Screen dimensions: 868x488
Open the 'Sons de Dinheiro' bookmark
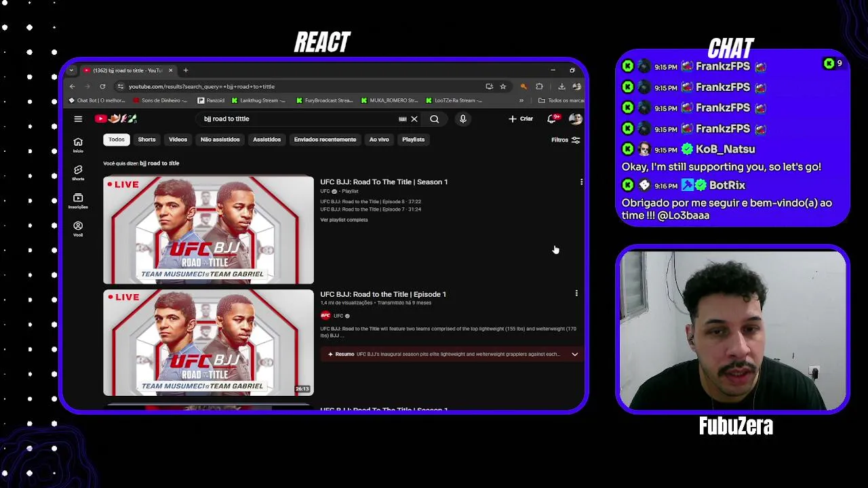[x=160, y=100]
